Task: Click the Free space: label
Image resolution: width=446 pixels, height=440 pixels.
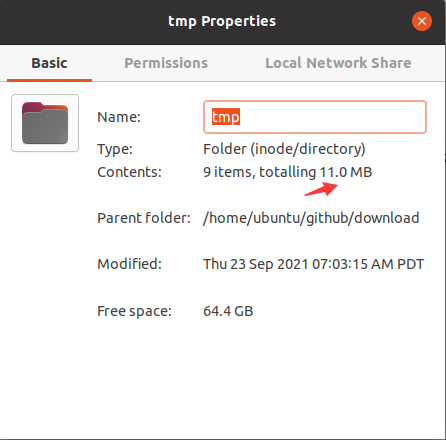Action: tap(134, 311)
